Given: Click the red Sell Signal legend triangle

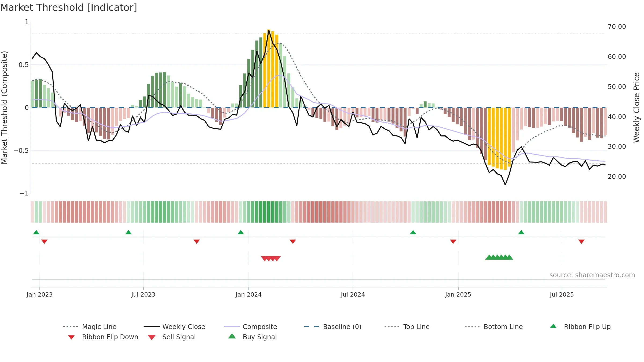Looking at the screenshot, I should click(x=152, y=337).
